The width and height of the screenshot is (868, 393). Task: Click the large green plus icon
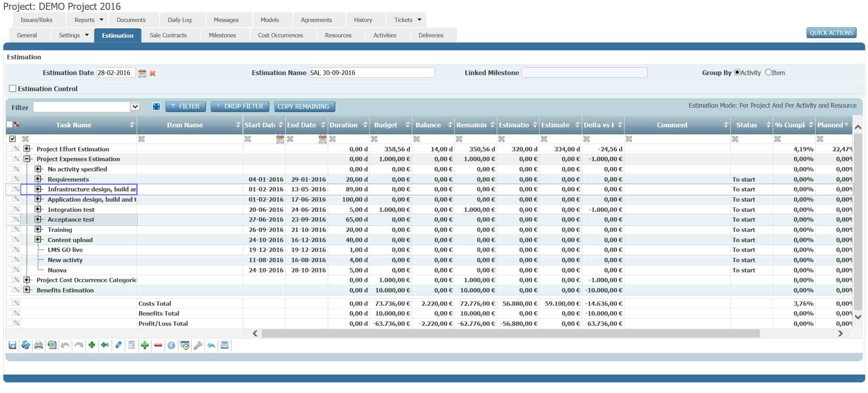tap(145, 345)
